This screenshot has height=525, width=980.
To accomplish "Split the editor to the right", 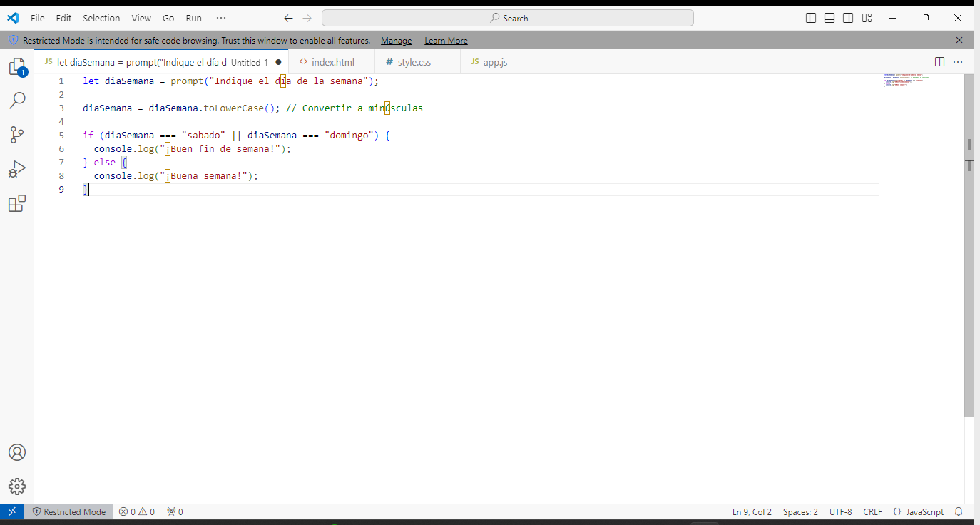I will (940, 62).
